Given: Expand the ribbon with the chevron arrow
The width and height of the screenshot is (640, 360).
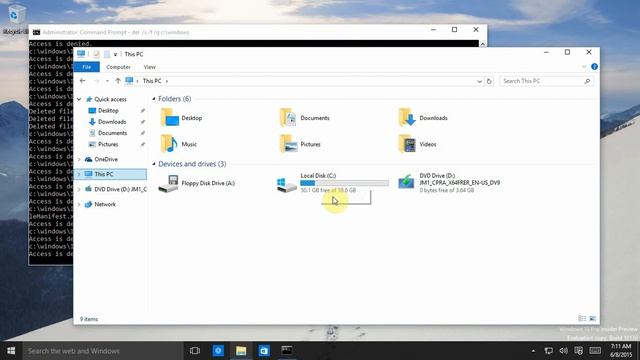Looking at the screenshot, I should [x=584, y=67].
